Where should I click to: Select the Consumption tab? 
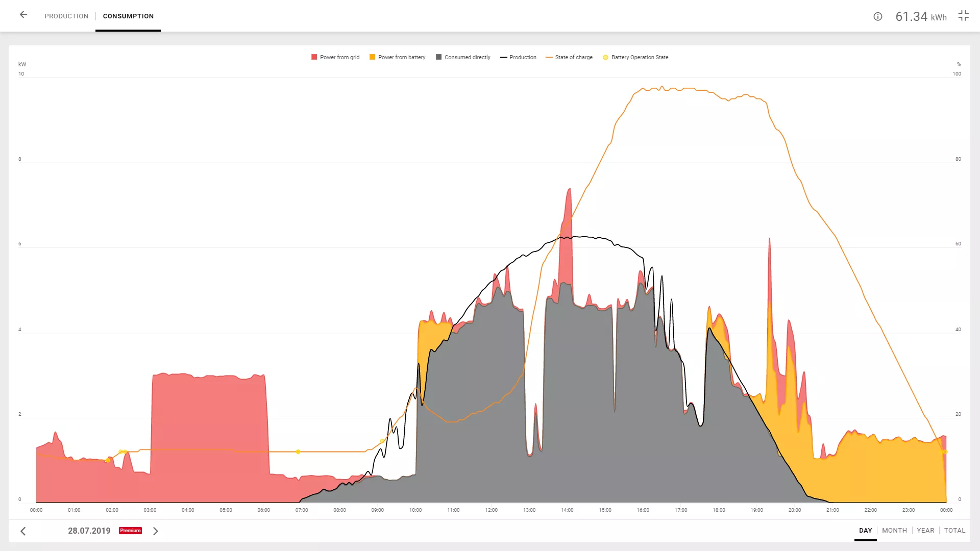(128, 16)
